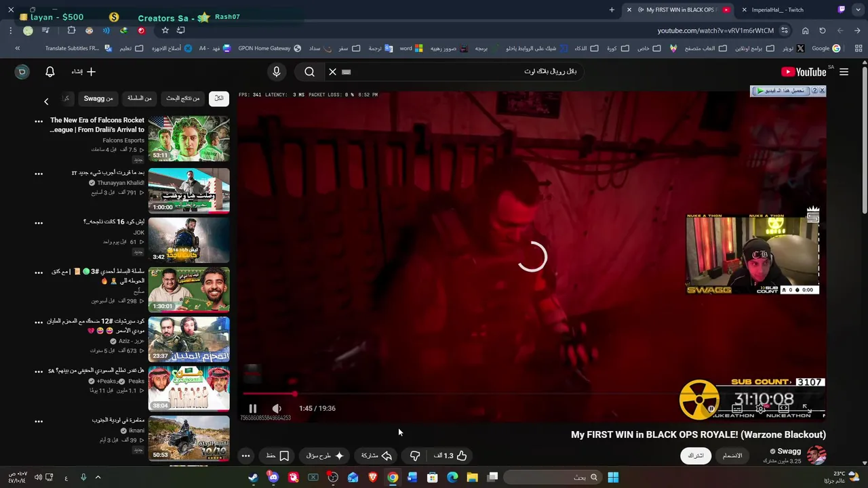868x488 pixels.
Task: Open the apps grid bookmark icon
Action: (x=859, y=48)
